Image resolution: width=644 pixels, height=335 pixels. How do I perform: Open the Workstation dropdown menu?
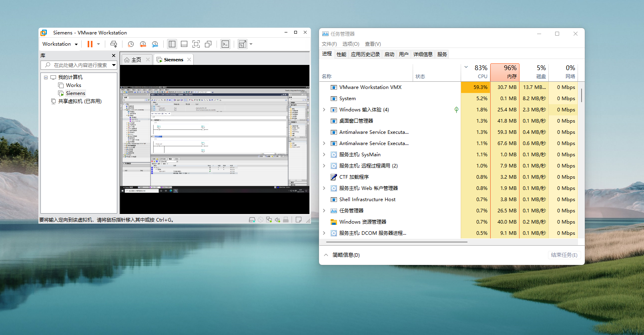(60, 44)
